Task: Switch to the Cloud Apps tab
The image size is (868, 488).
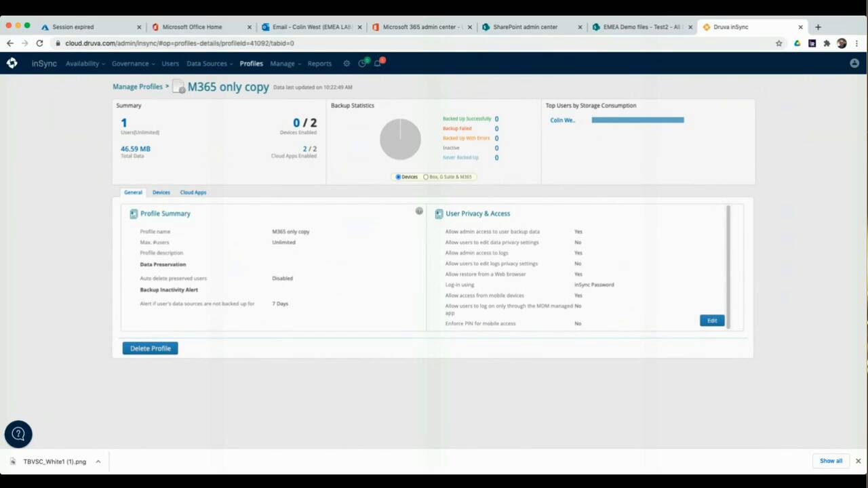Action: coord(193,192)
